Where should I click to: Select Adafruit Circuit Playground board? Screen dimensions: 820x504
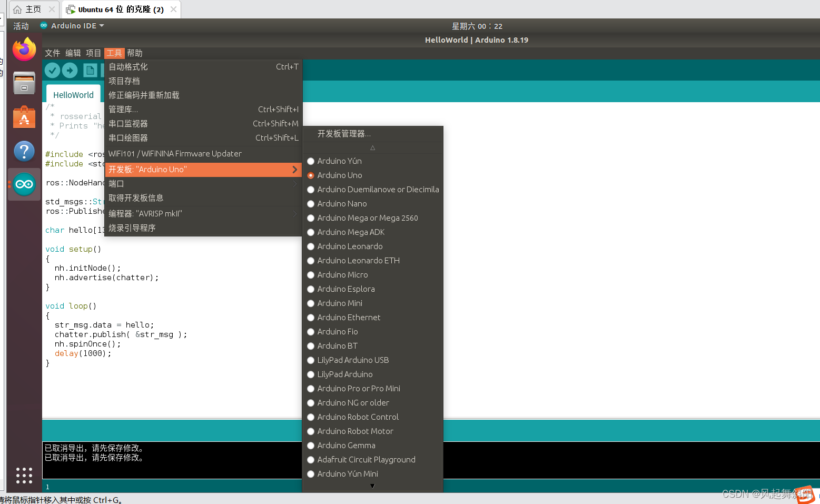coord(373,460)
